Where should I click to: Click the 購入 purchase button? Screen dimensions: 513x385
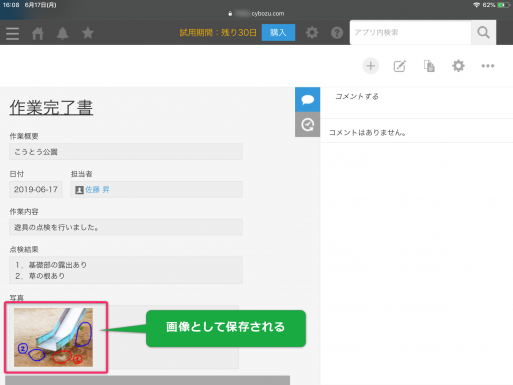coord(278,32)
